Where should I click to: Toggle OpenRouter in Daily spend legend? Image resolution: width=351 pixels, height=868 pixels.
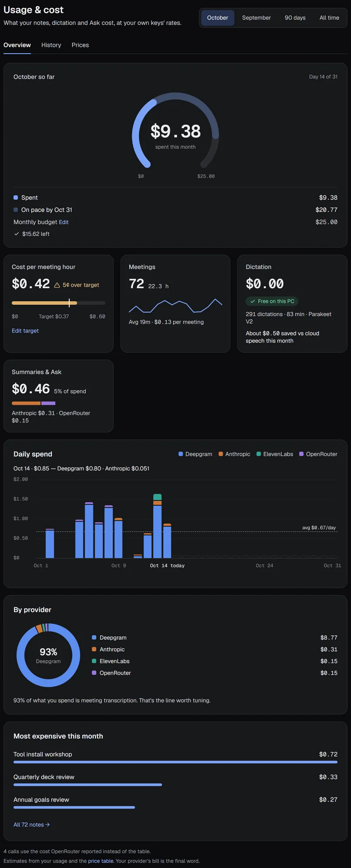coord(318,454)
